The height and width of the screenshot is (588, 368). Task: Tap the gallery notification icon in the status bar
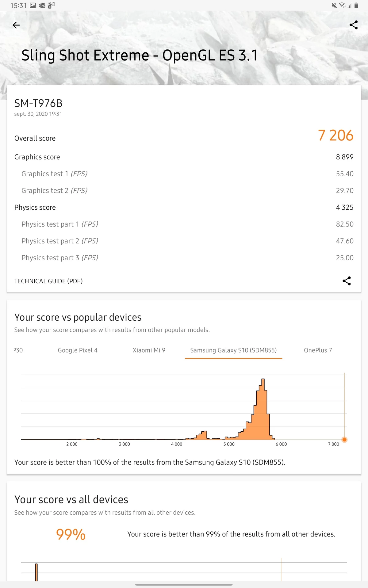pos(33,6)
